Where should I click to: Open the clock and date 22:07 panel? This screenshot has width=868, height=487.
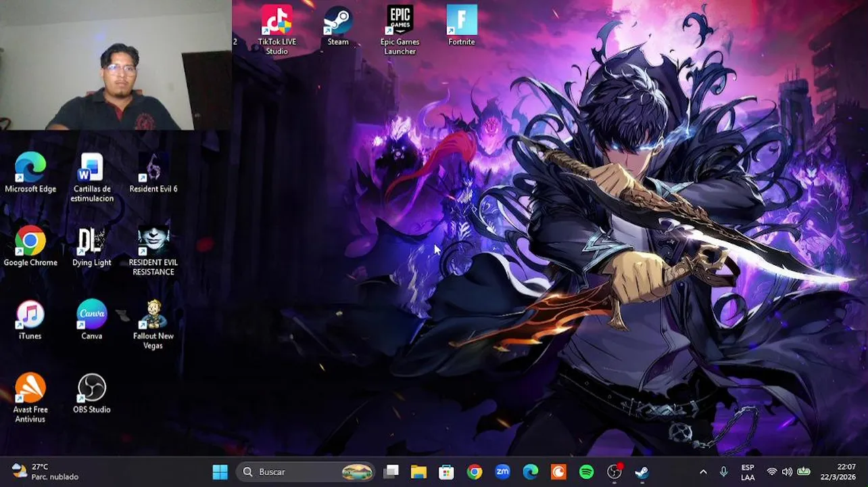(x=837, y=471)
